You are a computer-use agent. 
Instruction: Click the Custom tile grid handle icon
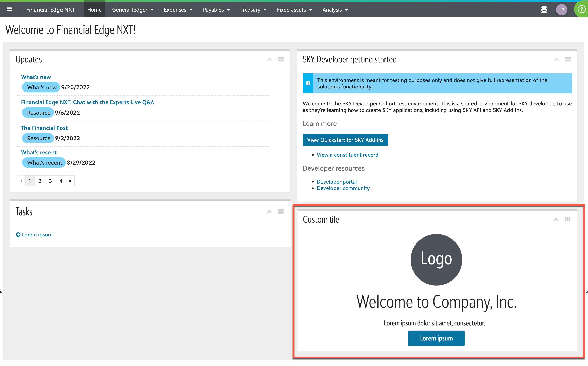point(568,219)
